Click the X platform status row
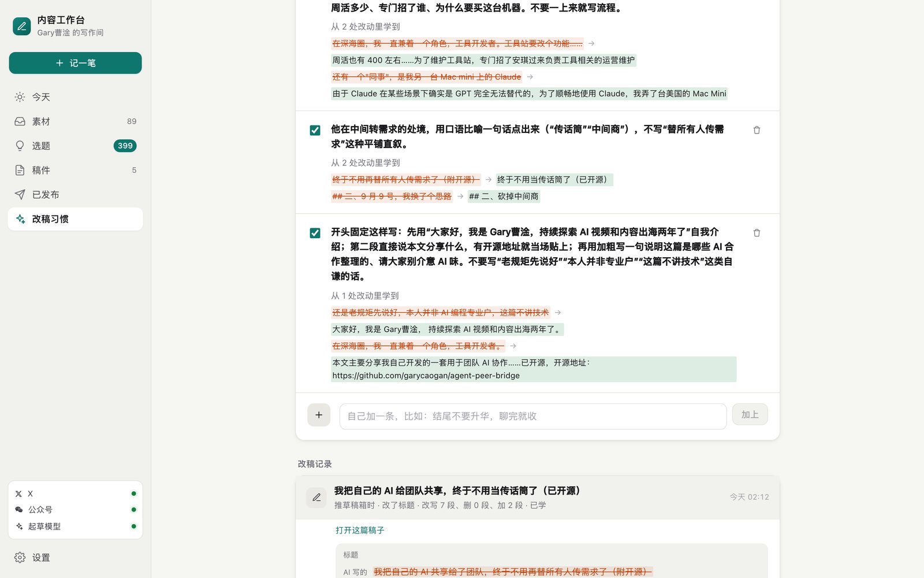Image resolution: width=924 pixels, height=578 pixels. pos(75,494)
